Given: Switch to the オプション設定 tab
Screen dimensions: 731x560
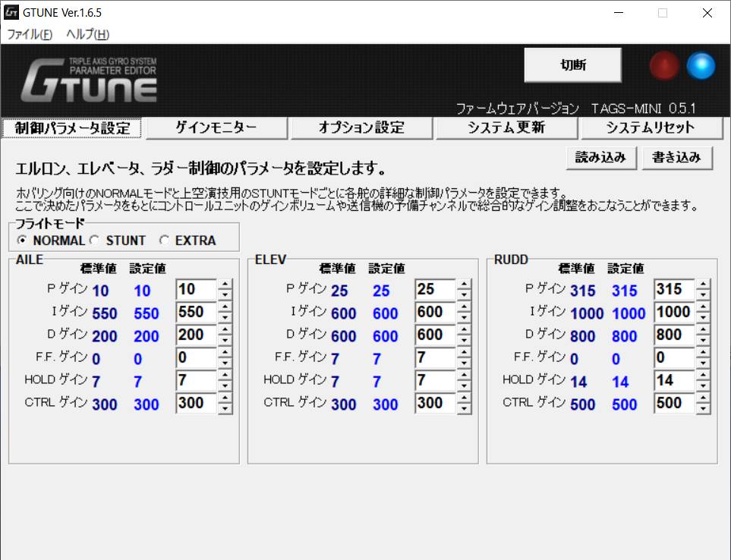Looking at the screenshot, I should click(x=362, y=127).
